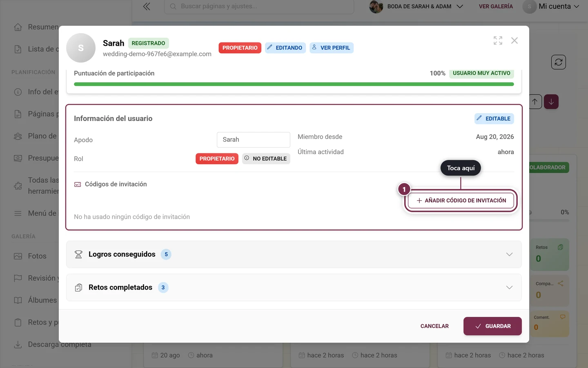Click Añadir código de invitación button
Viewport: 588px width, 368px height.
click(x=461, y=200)
